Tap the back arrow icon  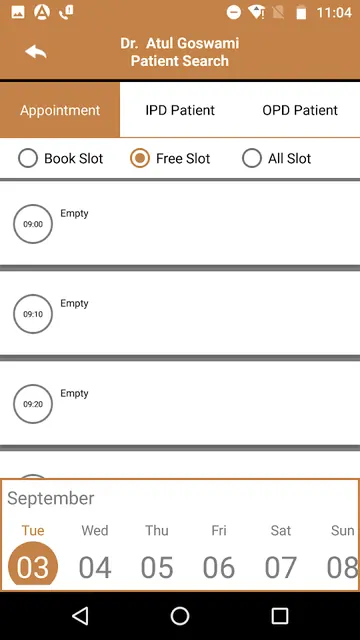[x=36, y=52]
